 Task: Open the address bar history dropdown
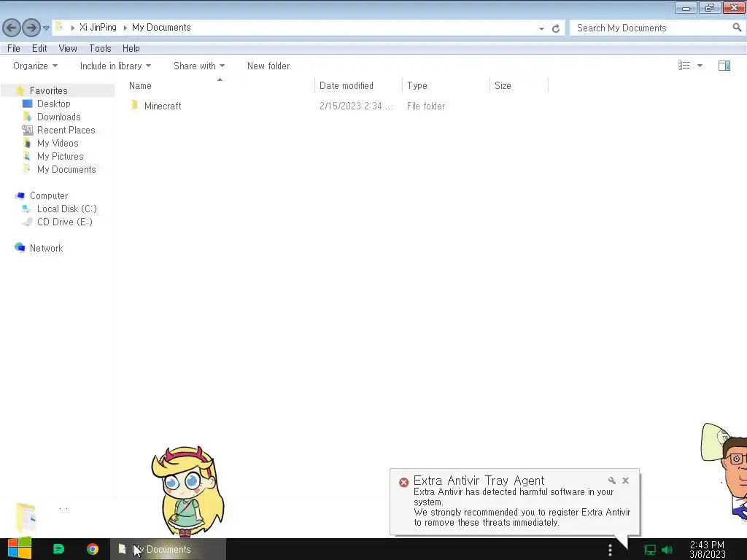tap(541, 28)
